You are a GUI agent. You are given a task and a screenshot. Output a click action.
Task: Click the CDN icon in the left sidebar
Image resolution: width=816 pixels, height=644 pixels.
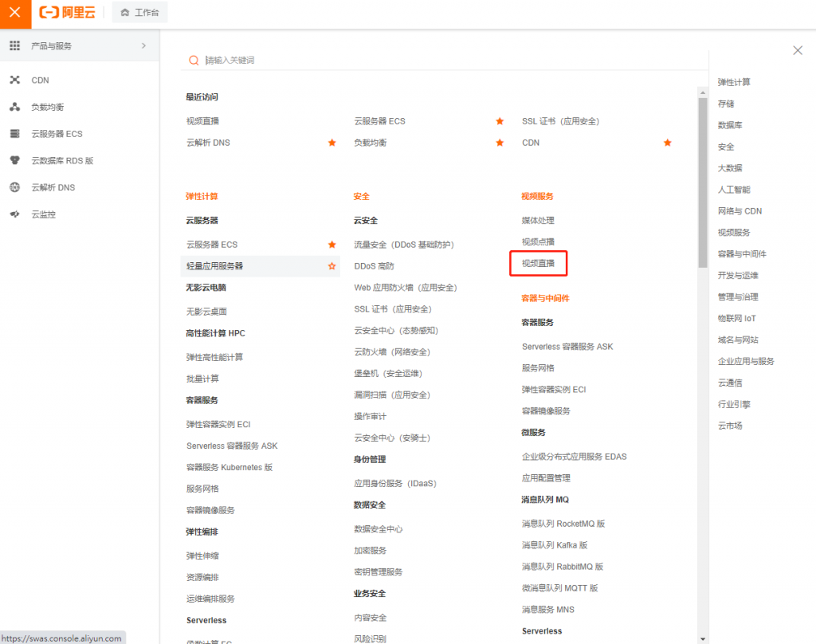point(14,80)
